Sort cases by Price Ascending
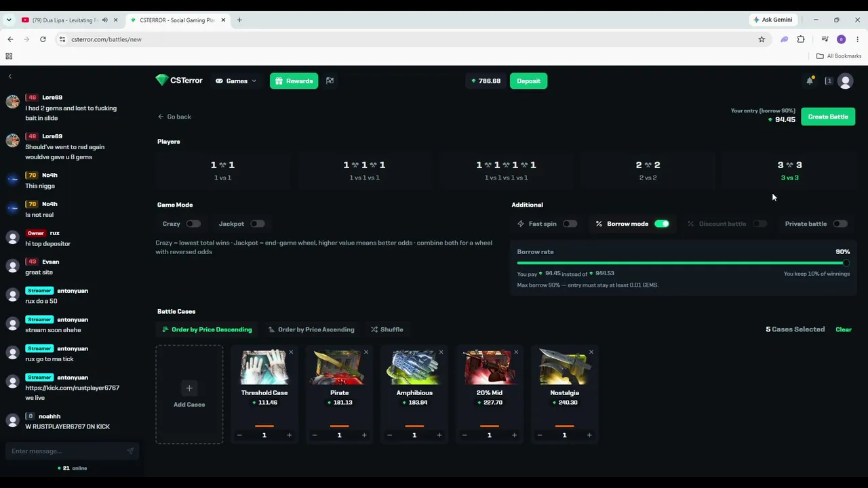The image size is (868, 488). [x=311, y=329]
